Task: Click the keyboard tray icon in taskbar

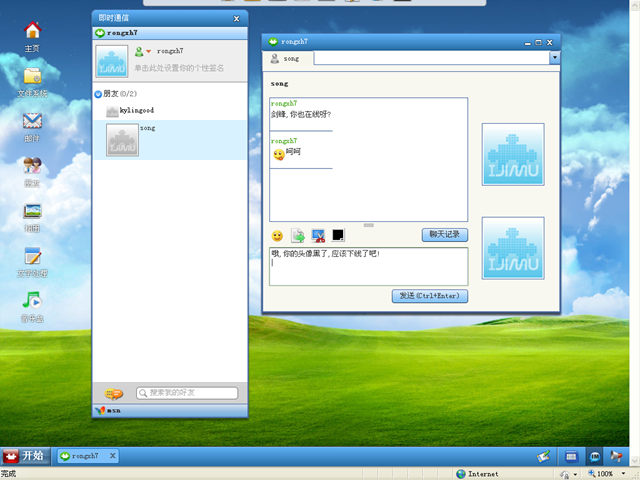Action: tap(571, 456)
